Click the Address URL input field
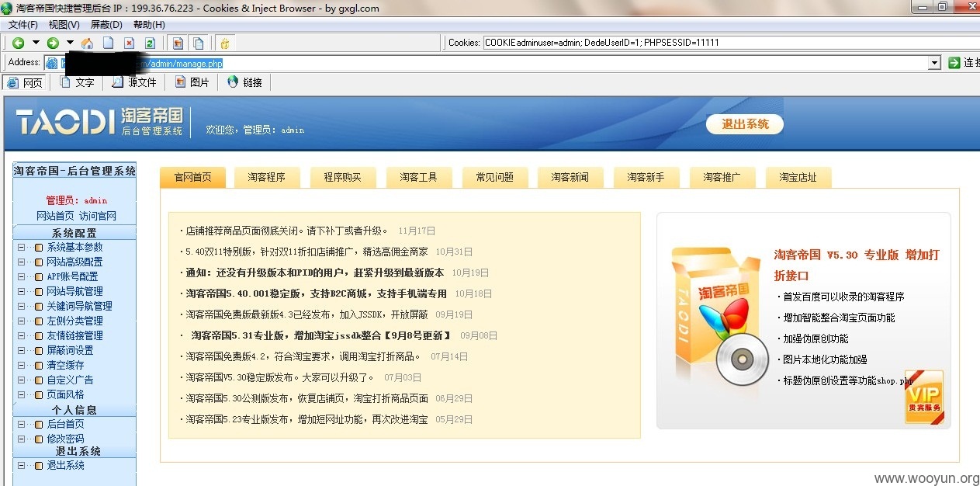The width and height of the screenshot is (980, 486). (493, 63)
